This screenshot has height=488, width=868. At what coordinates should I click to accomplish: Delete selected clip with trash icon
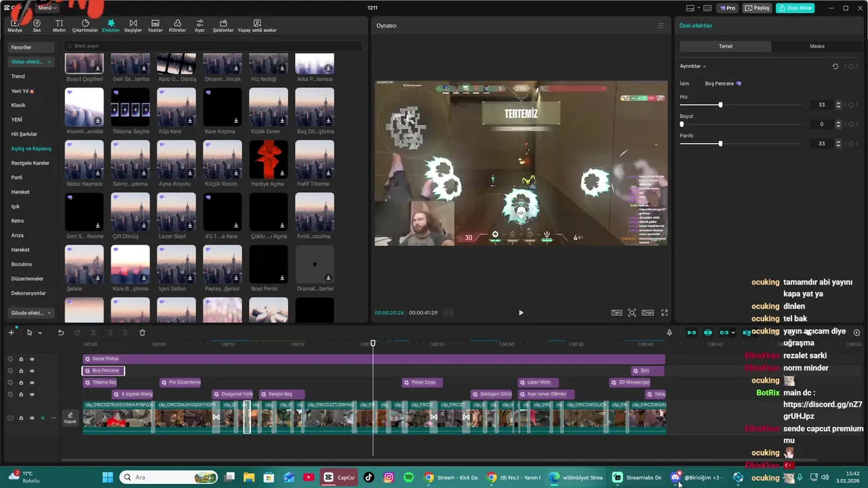point(142,332)
